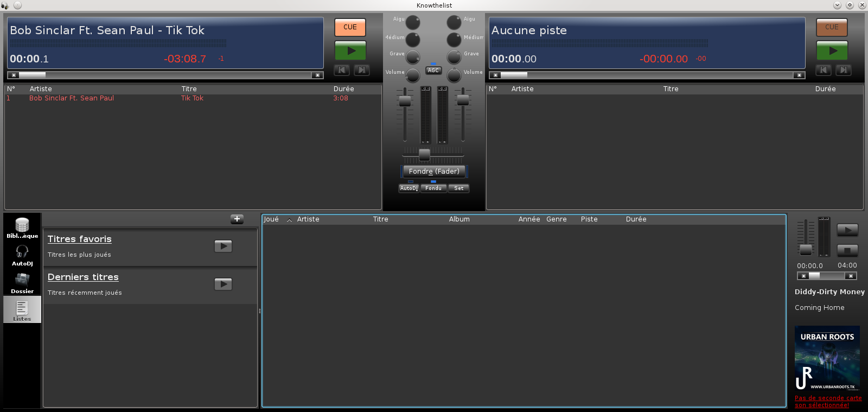Screen dimensions: 868x412
Task: Play the Titres favoris list
Action: (223, 246)
